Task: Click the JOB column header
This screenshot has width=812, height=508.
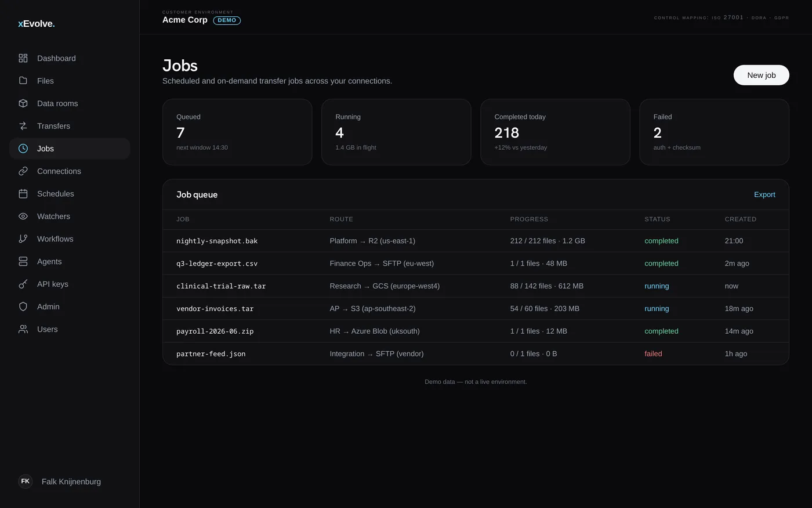Action: 183,219
